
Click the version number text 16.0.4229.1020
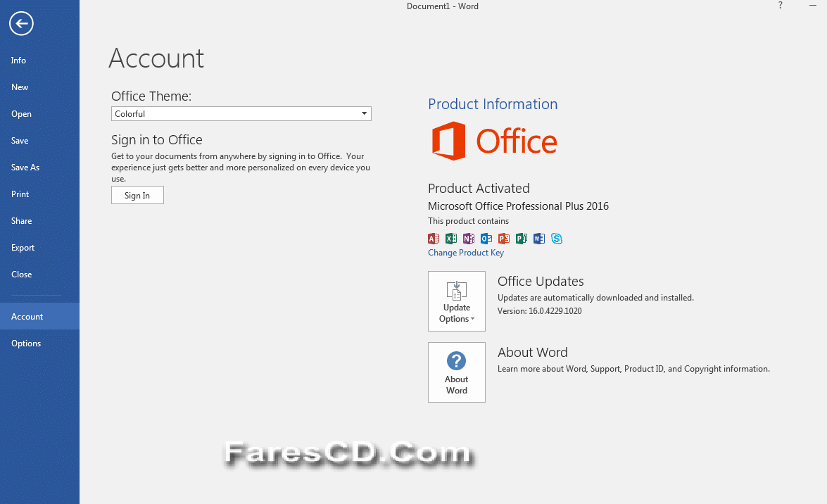[x=555, y=311]
